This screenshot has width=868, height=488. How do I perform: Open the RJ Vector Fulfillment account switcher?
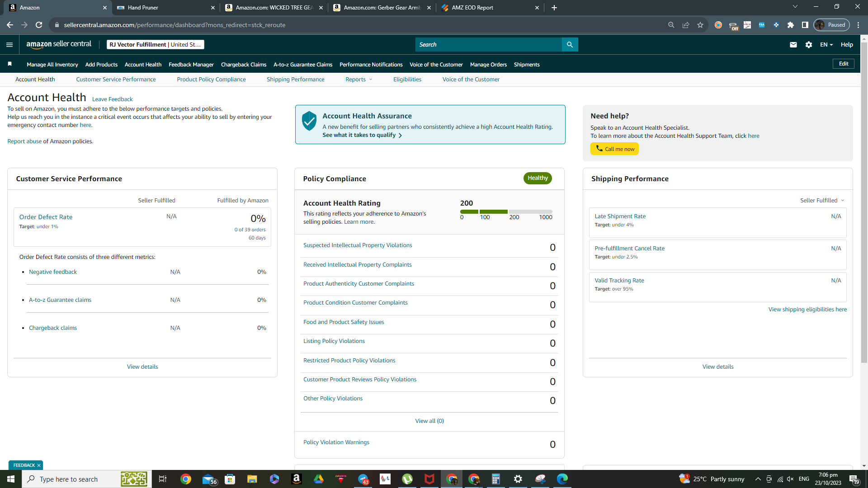pyautogui.click(x=156, y=44)
